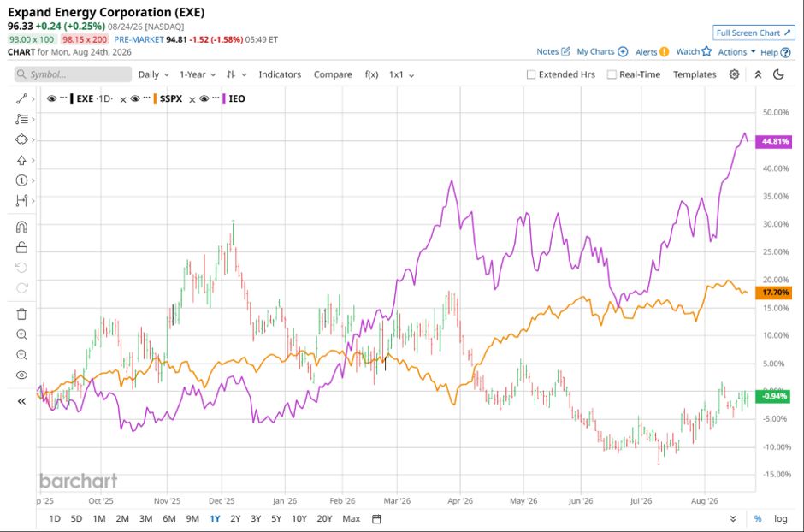
Task: Open the f(x) expressions menu
Action: pos(372,74)
